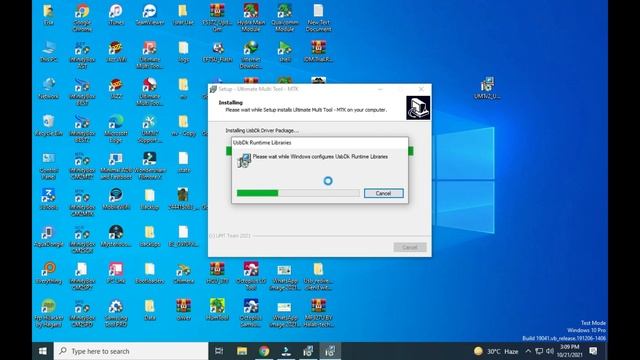This screenshot has width=640, height=360.
Task: Open weather widget showing 30°C Haze
Action: (496, 351)
